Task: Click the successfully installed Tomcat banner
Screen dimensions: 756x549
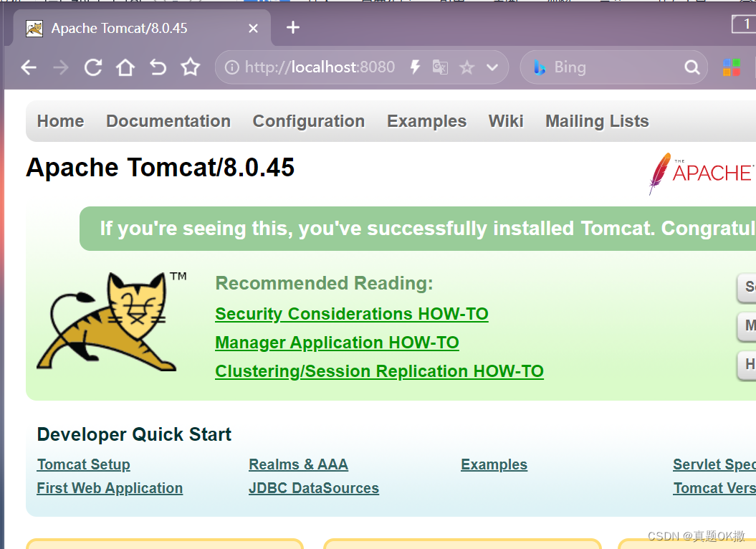Action: [x=418, y=229]
